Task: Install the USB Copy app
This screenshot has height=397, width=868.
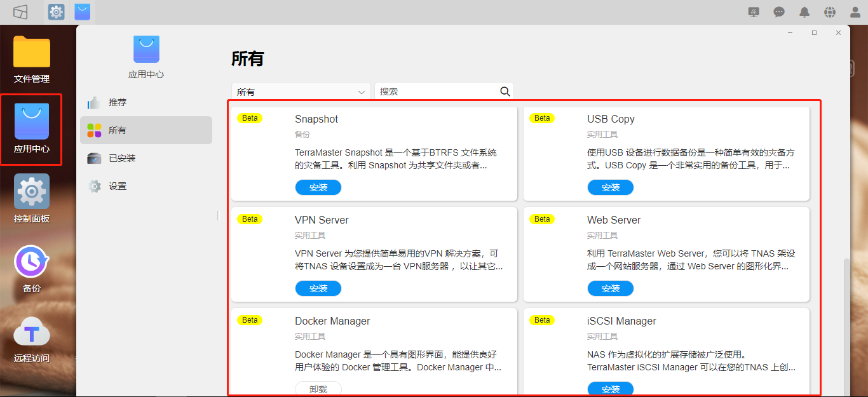Action: click(611, 187)
